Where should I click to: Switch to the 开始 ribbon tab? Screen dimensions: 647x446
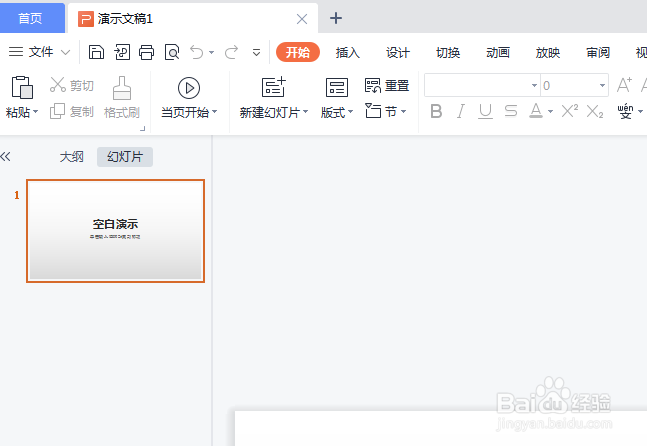(x=298, y=52)
